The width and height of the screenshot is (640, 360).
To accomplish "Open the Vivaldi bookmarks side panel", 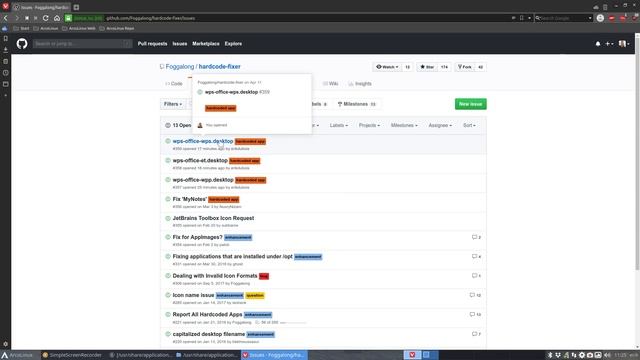I will 5,38.
